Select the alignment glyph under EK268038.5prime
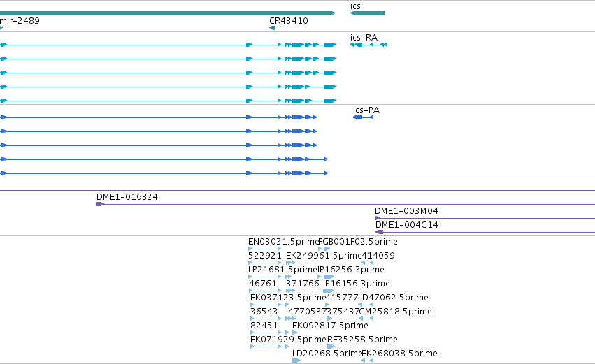The width and height of the screenshot is (595, 364). [367, 361]
